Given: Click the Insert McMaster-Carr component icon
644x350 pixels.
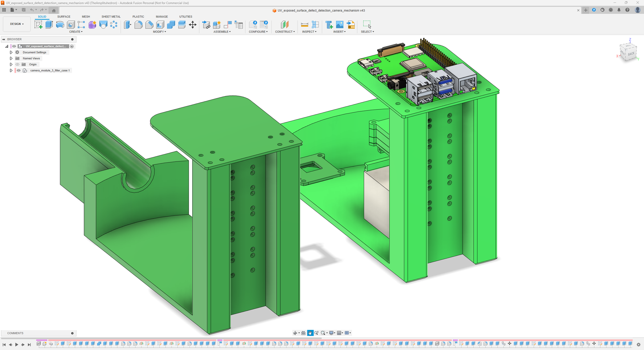Looking at the screenshot, I should [329, 25].
